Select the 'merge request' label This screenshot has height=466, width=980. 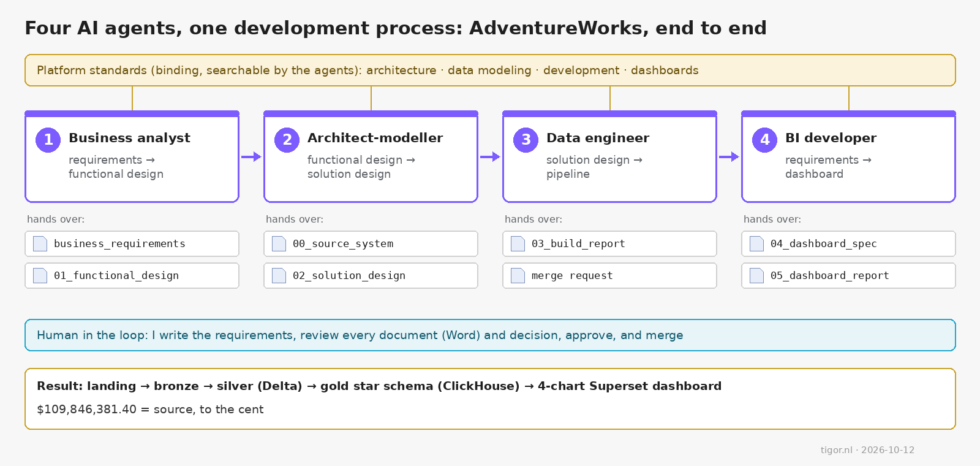tap(572, 275)
